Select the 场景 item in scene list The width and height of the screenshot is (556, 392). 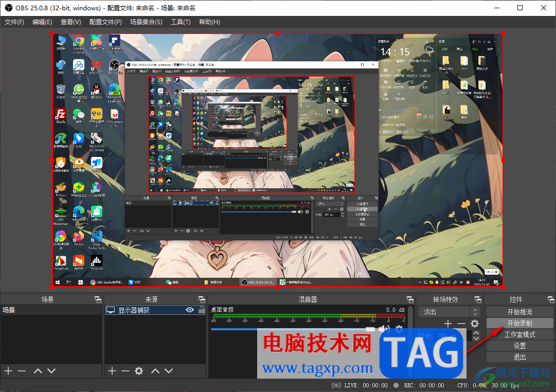coord(51,310)
